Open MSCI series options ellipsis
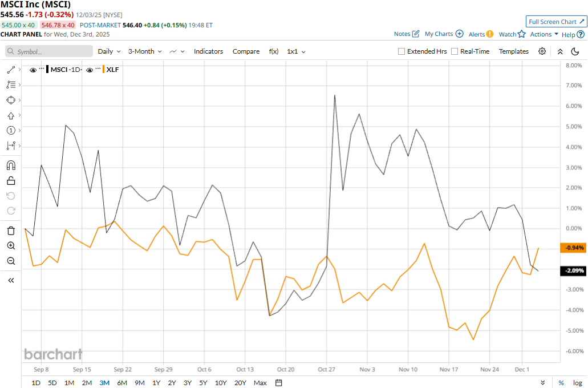This screenshot has width=588, height=388. coord(42,69)
